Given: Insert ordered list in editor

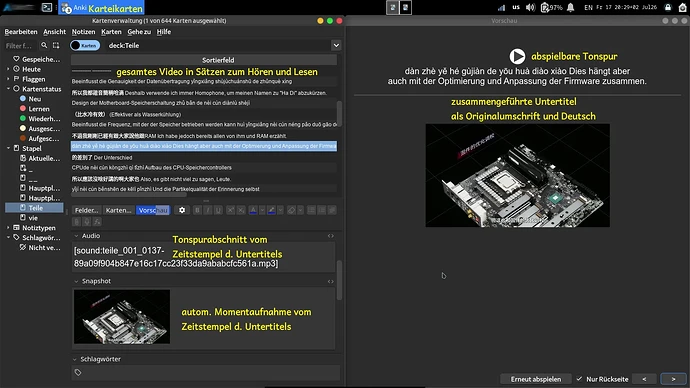Looking at the screenshot, I should [x=322, y=210].
